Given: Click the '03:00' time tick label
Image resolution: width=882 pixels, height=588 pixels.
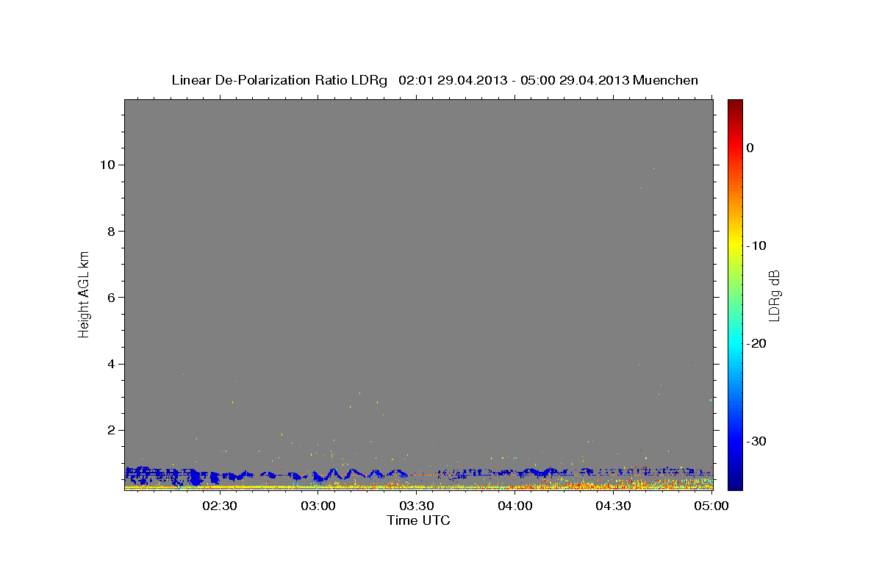Looking at the screenshot, I should click(x=320, y=506).
